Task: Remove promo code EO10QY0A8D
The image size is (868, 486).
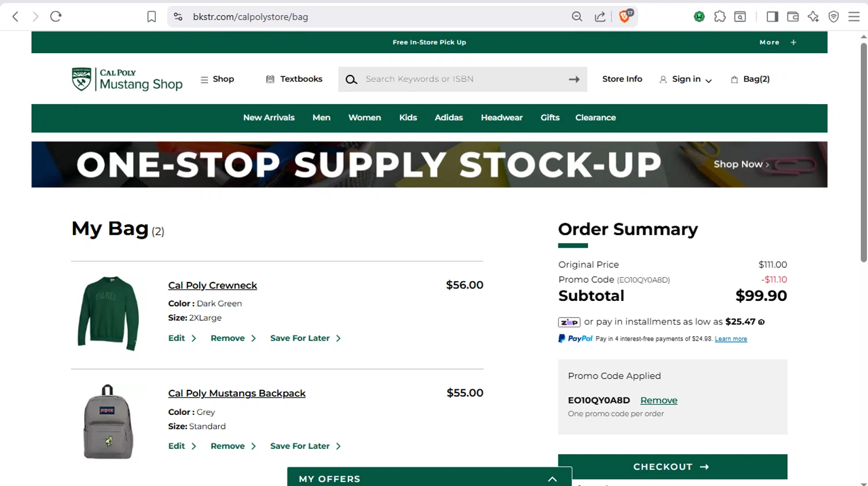Action: 659,400
